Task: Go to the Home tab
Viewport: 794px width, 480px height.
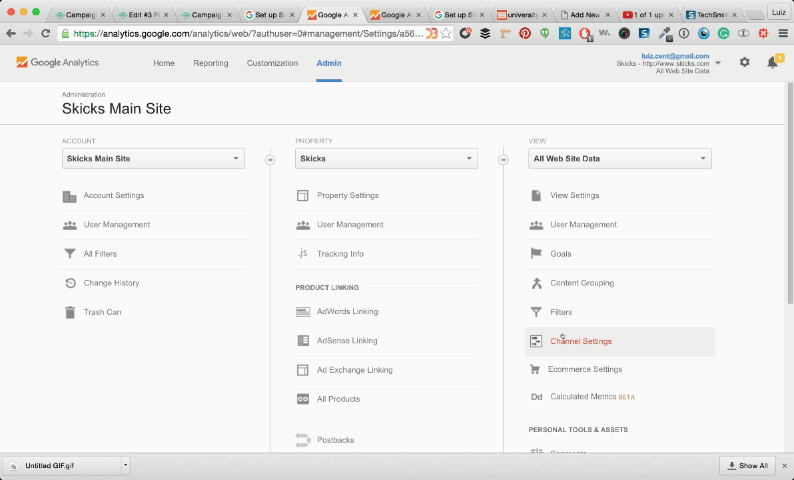Action: tap(164, 63)
